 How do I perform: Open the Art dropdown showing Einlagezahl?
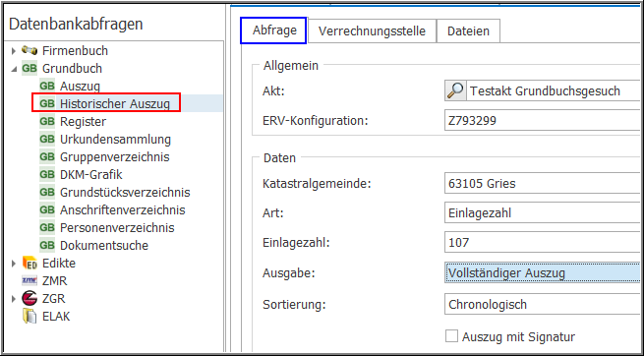[x=542, y=212]
